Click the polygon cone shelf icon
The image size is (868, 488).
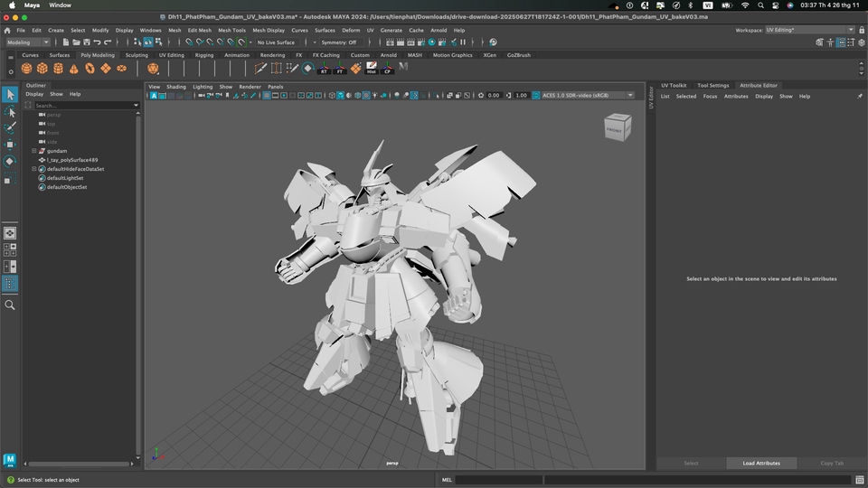pyautogui.click(x=74, y=69)
